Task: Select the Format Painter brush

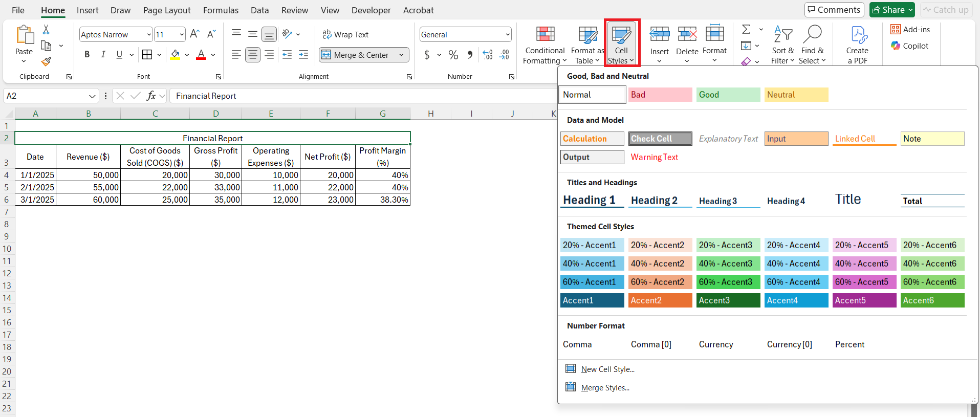Action: [x=46, y=61]
